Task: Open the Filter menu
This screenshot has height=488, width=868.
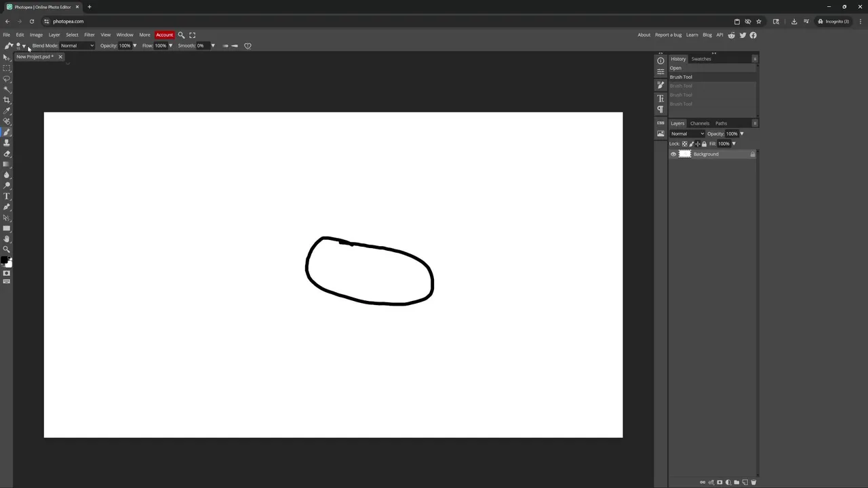Action: pyautogui.click(x=89, y=35)
